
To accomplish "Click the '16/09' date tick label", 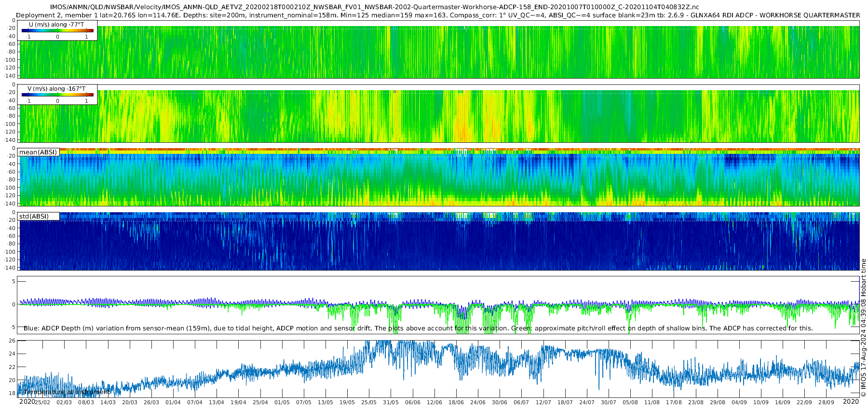I will (783, 402).
